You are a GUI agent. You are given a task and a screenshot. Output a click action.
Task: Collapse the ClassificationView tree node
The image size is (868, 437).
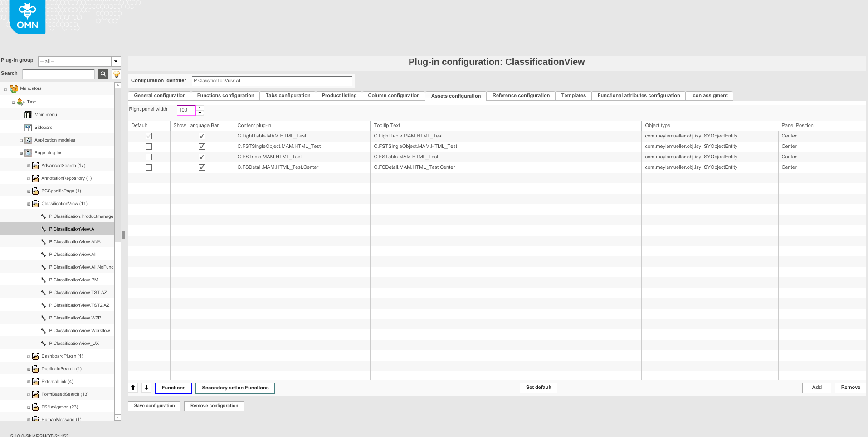(x=28, y=203)
